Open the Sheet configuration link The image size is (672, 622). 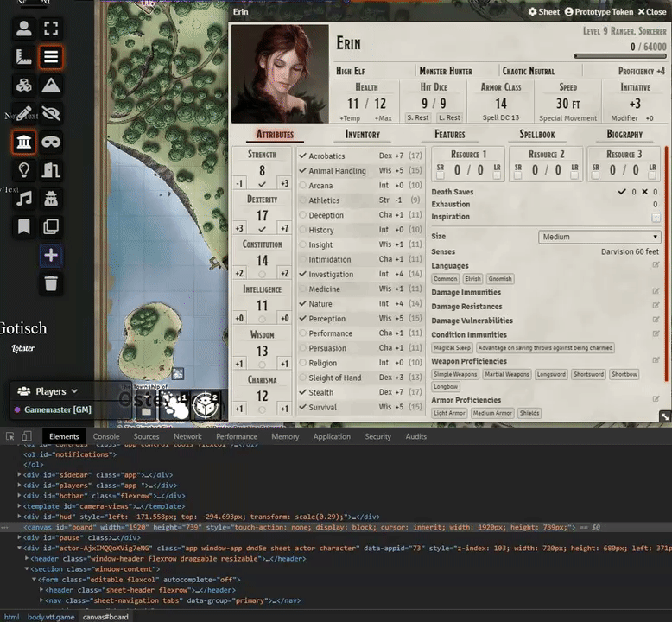[543, 11]
